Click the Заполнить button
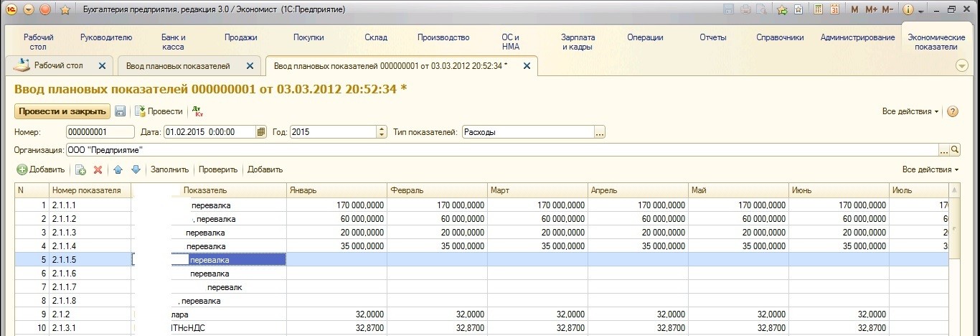 tap(169, 169)
